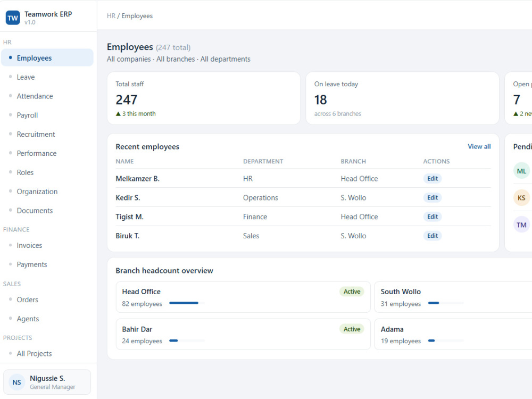Click the '24 employees' count
This screenshot has width=532, height=399.
click(x=142, y=341)
